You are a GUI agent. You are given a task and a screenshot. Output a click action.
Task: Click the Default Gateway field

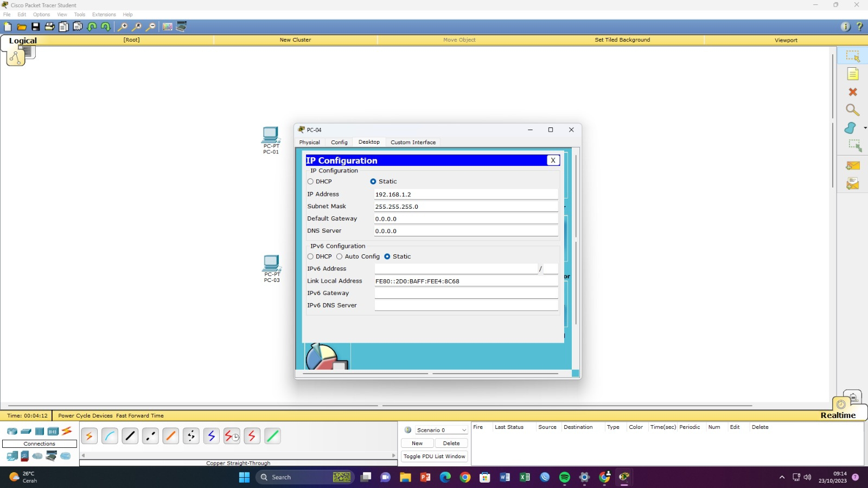click(x=466, y=219)
